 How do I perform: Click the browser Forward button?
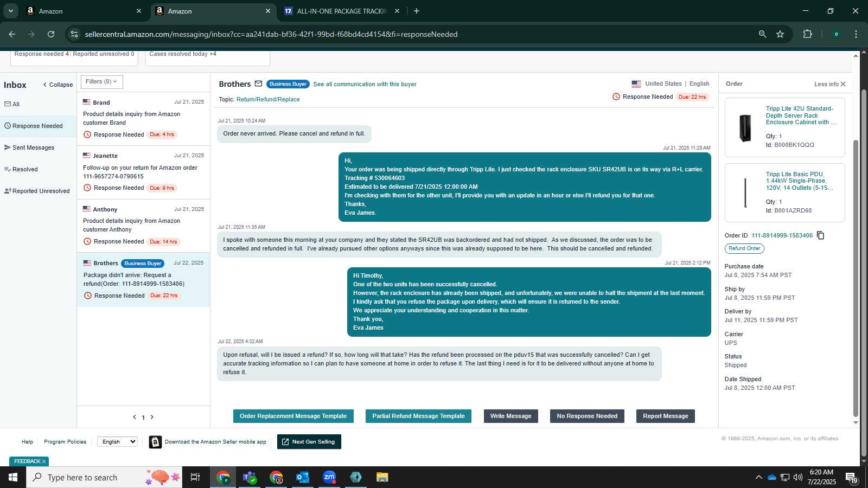(x=31, y=34)
